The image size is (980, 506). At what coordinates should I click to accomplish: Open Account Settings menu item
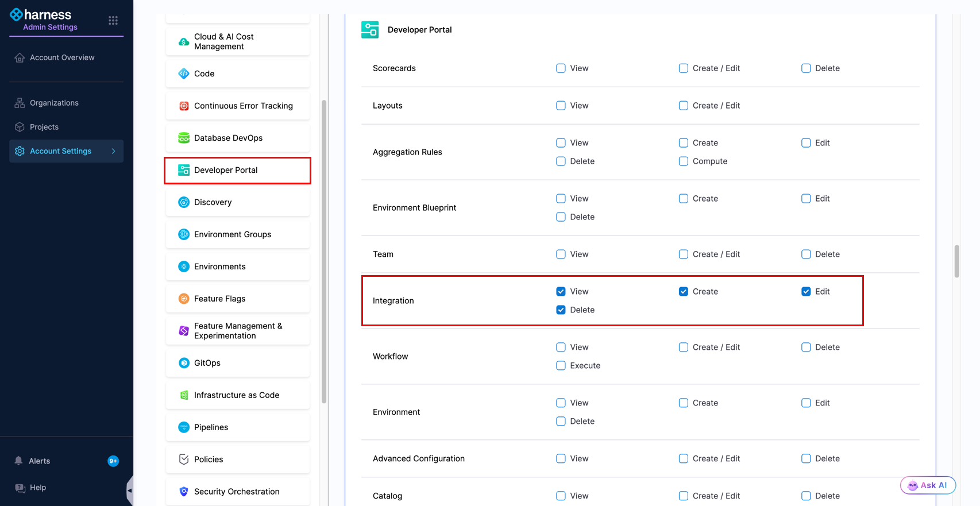pos(66,151)
